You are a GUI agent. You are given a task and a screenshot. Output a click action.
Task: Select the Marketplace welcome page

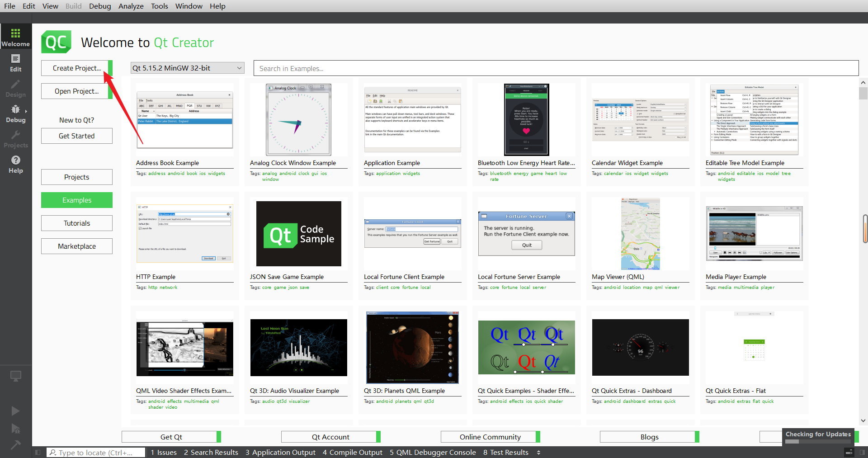pyautogui.click(x=77, y=246)
